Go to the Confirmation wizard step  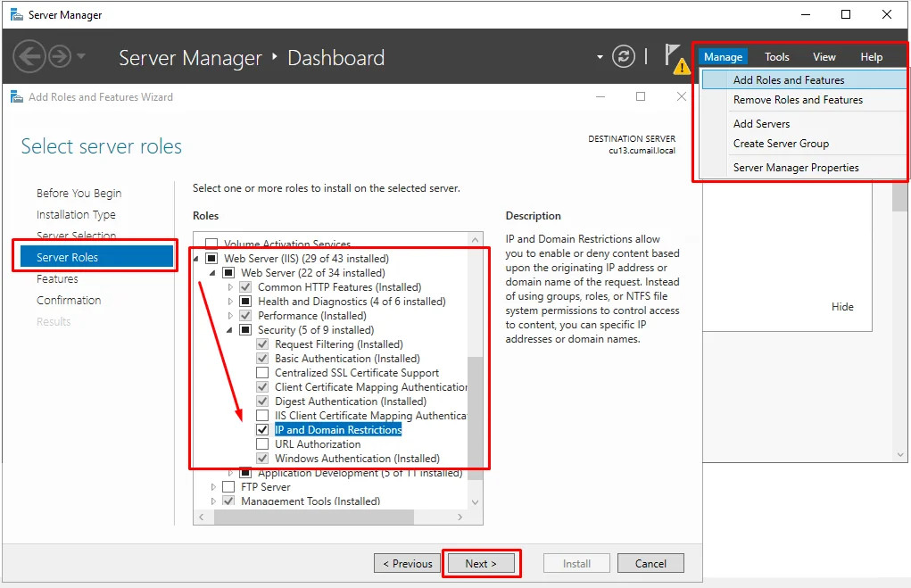(x=69, y=301)
